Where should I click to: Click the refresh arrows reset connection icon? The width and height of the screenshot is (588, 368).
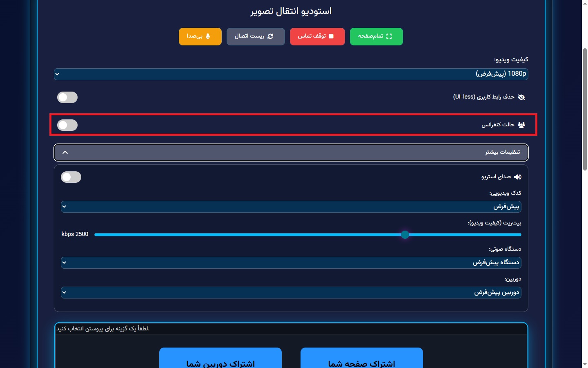point(270,36)
